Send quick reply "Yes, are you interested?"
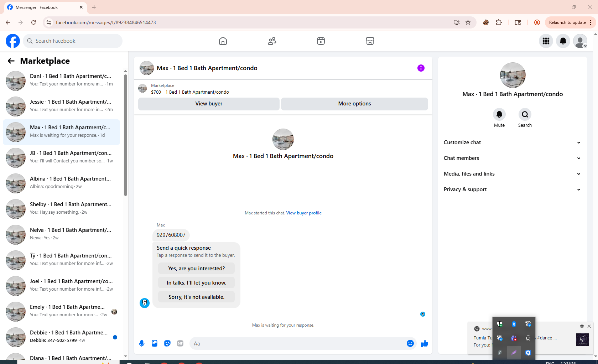 tap(197, 269)
